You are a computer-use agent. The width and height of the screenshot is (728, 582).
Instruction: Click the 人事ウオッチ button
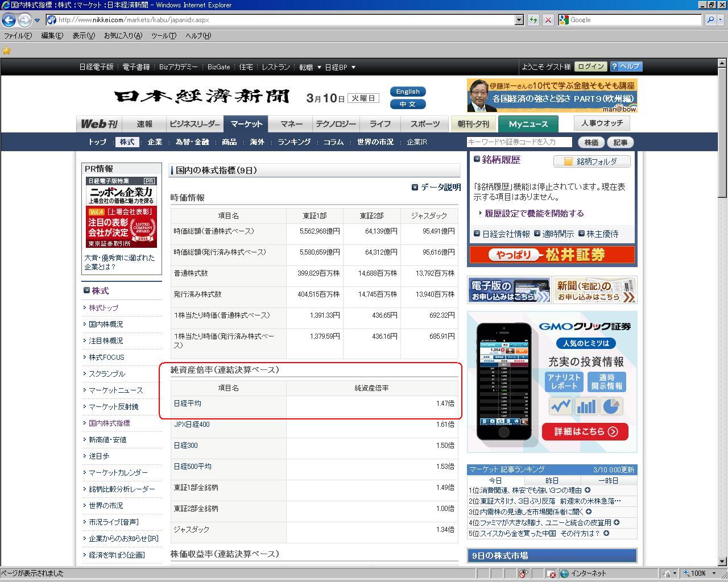pyautogui.click(x=602, y=123)
